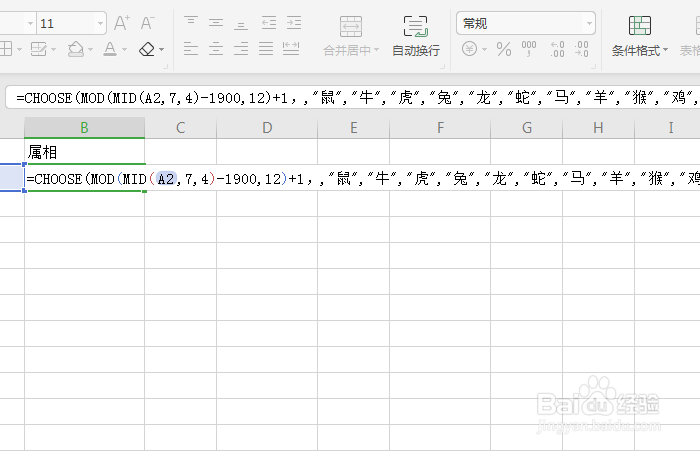Increase indent of cell text
700x451 pixels.
pyautogui.click(x=294, y=22)
